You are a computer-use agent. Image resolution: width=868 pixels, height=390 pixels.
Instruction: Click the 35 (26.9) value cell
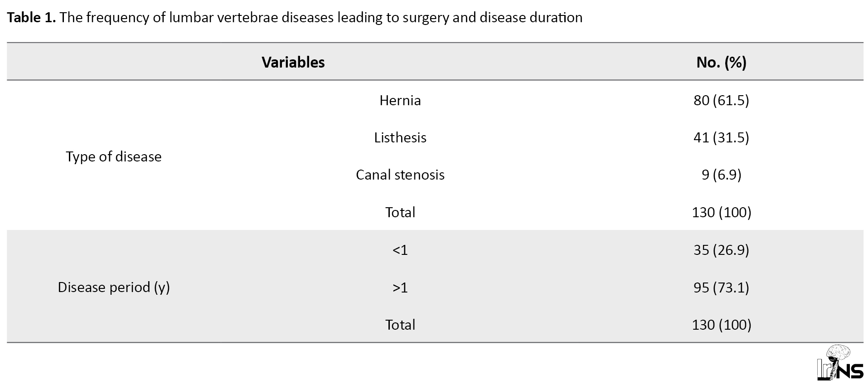[721, 250]
